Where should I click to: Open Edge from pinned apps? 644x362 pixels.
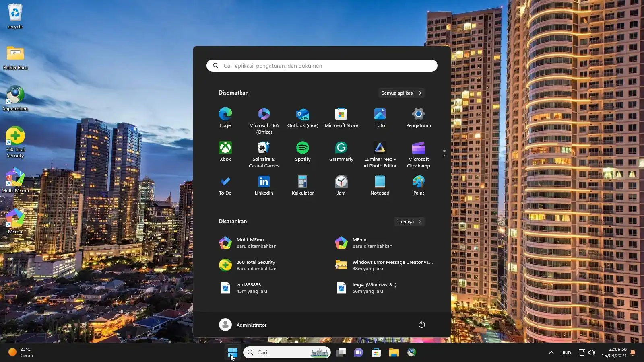pyautogui.click(x=225, y=118)
